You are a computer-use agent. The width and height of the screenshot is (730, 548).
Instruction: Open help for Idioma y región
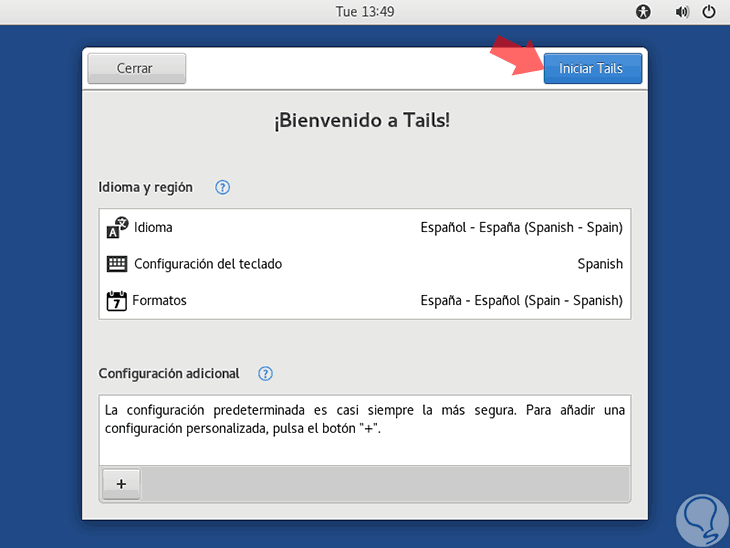point(223,187)
